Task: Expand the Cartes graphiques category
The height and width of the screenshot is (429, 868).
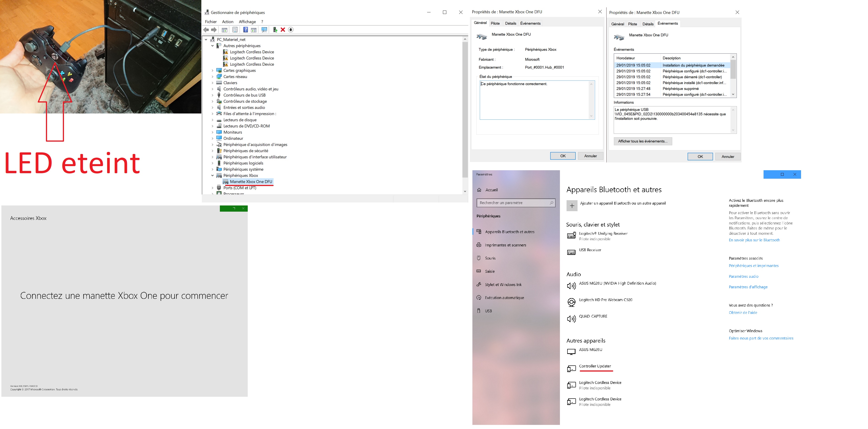Action: click(x=212, y=70)
